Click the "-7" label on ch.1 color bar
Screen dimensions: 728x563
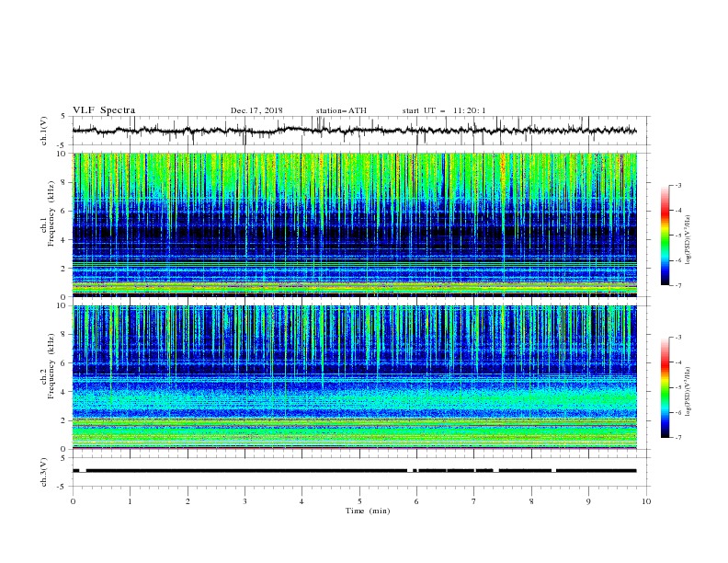677,285
